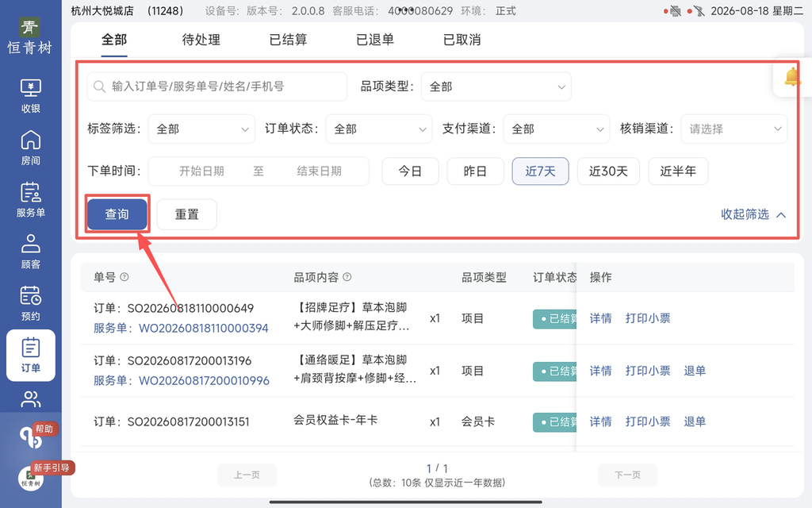Open the 支付渠道 dropdown
The image size is (812, 508).
coord(556,129)
